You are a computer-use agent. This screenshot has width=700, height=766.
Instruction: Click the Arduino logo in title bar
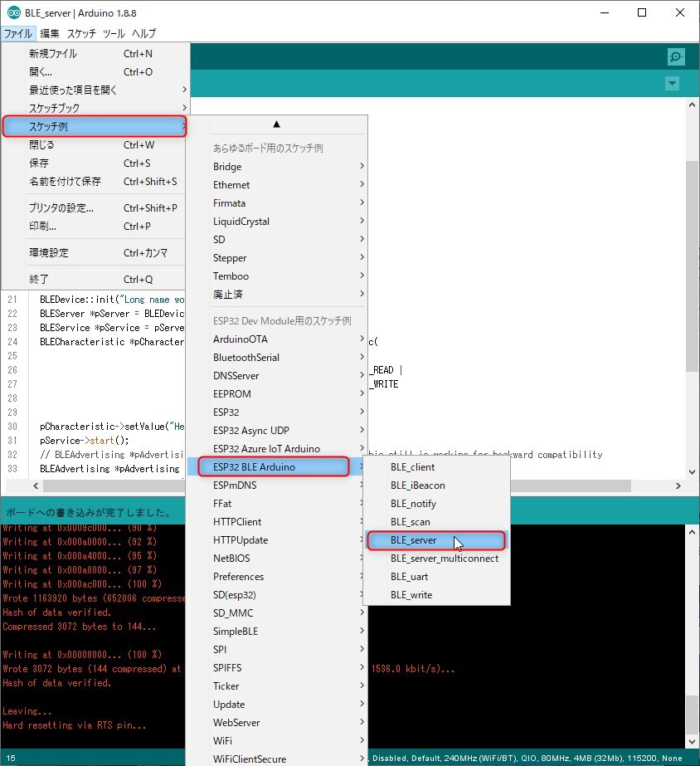[12, 12]
